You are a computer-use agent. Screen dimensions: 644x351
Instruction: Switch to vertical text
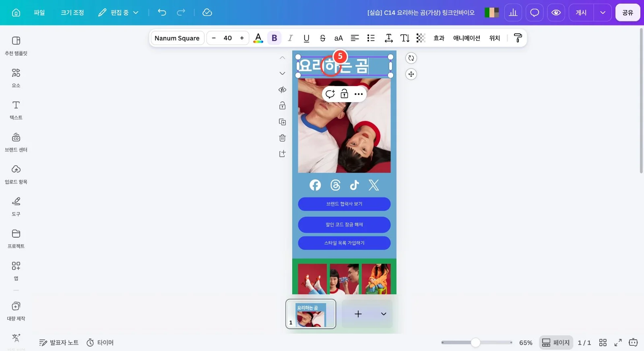point(405,38)
